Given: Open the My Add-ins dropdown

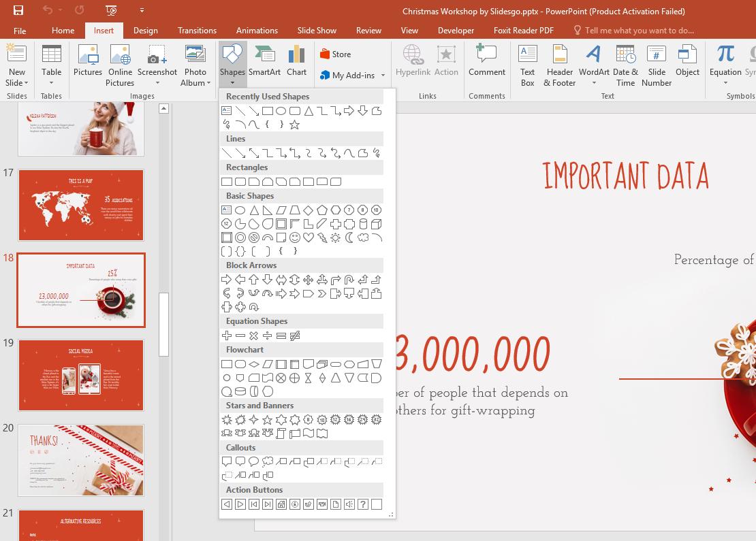Looking at the screenshot, I should click(x=382, y=76).
